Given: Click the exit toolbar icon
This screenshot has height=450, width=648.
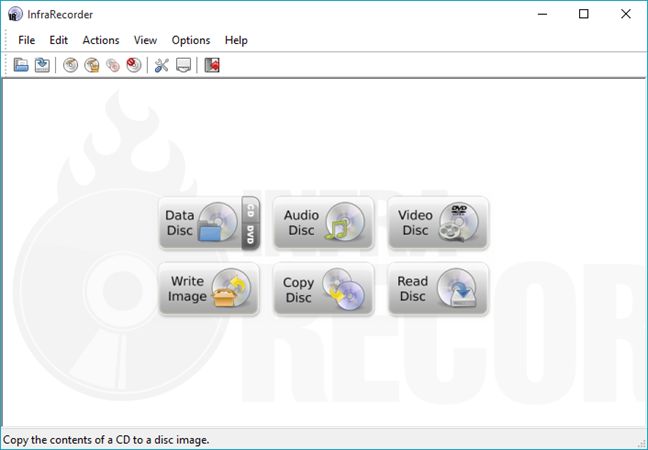Looking at the screenshot, I should pyautogui.click(x=212, y=65).
